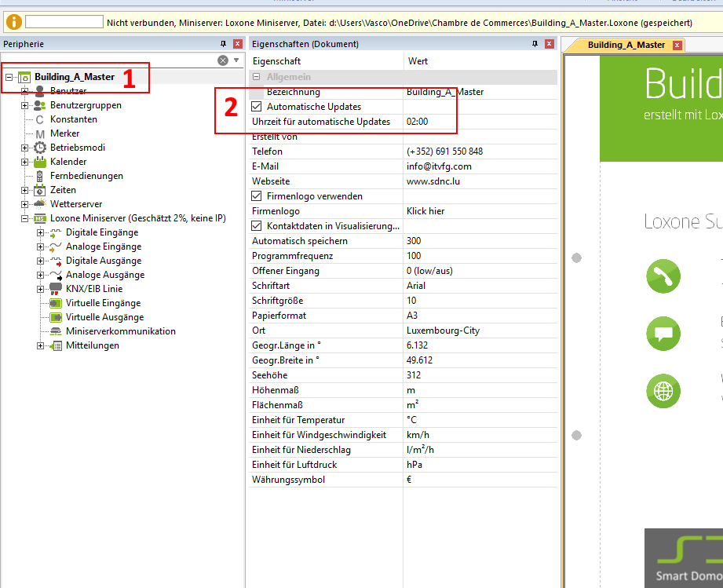Collapse the Loxone Miniserver node

pyautogui.click(x=24, y=218)
